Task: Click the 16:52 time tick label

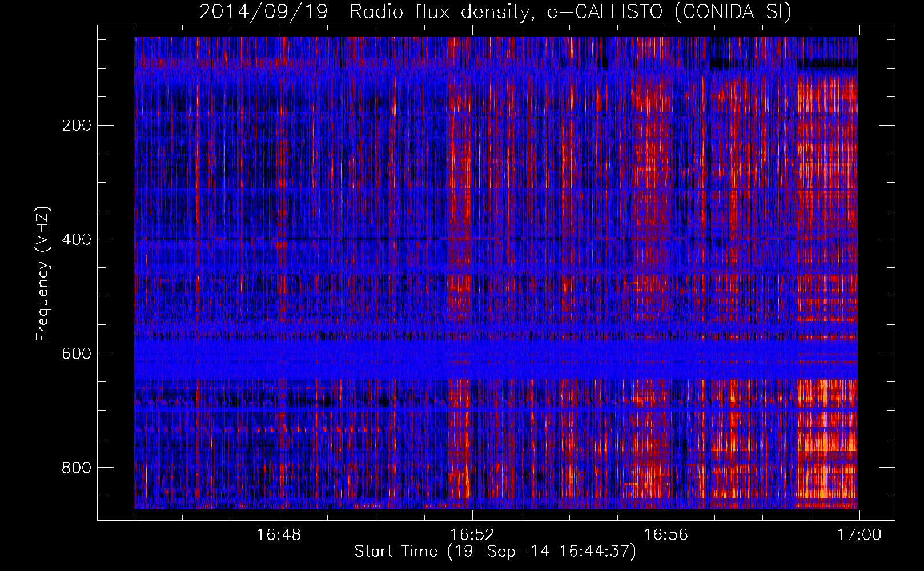Action: point(472,535)
